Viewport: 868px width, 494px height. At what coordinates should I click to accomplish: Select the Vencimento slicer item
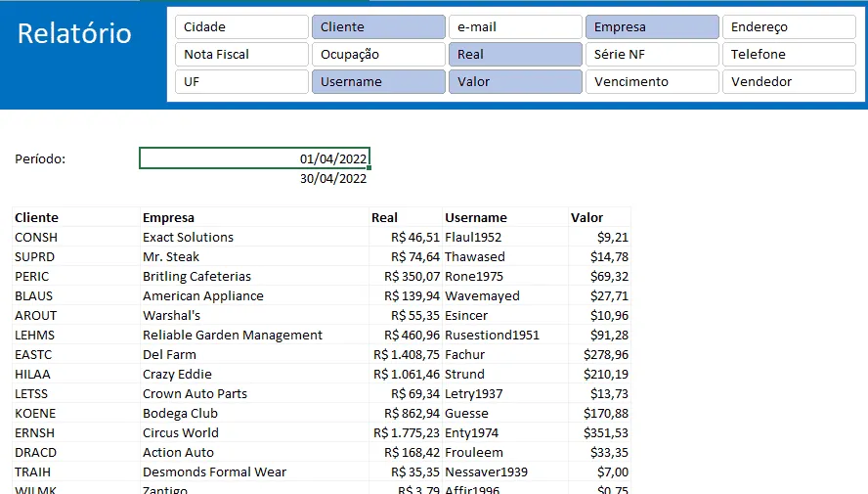click(x=652, y=81)
